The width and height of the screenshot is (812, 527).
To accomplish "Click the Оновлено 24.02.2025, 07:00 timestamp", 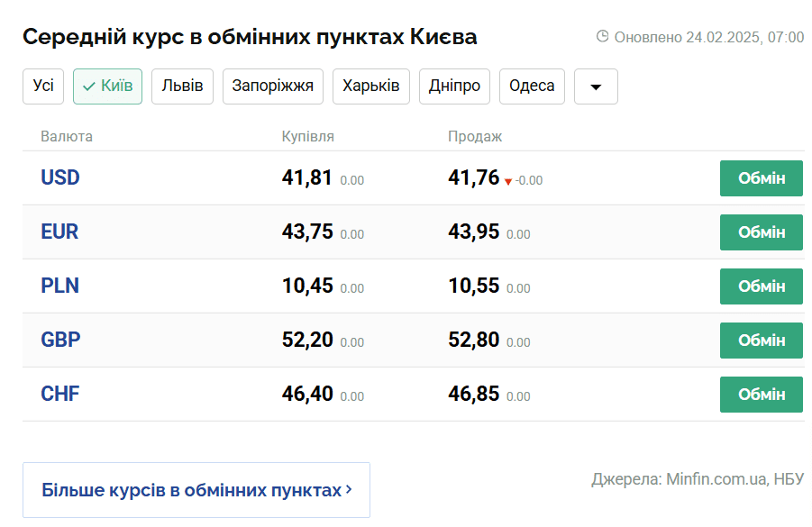I will click(x=709, y=37).
